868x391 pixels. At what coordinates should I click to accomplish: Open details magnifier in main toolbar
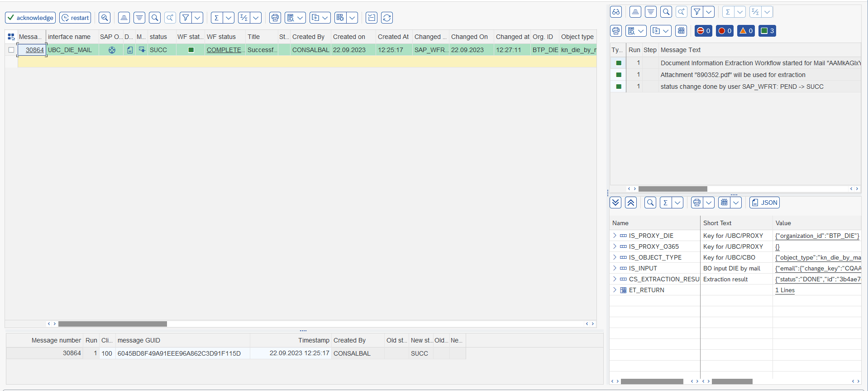tap(105, 18)
